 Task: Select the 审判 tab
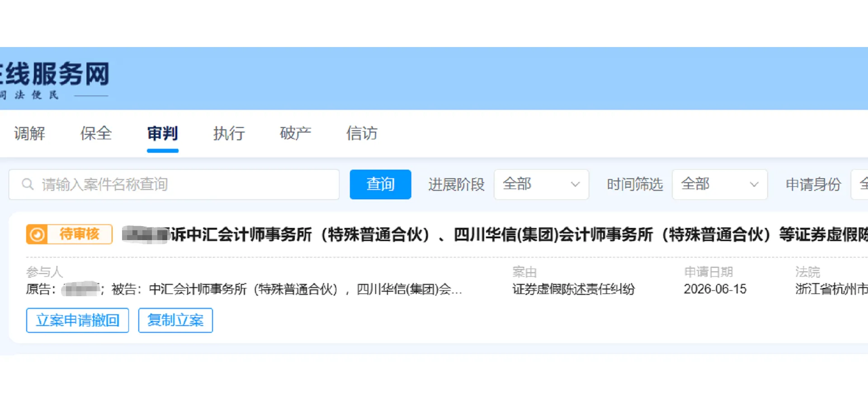tap(163, 133)
